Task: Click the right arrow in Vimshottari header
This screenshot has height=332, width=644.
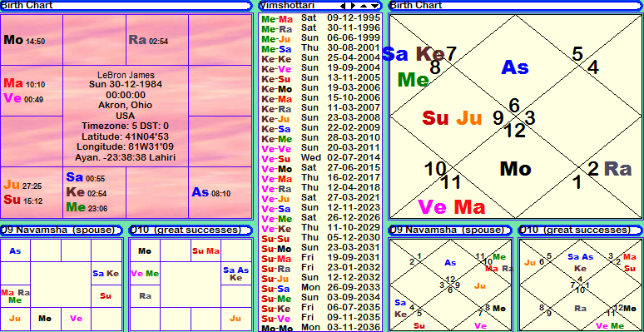Action: click(x=354, y=6)
